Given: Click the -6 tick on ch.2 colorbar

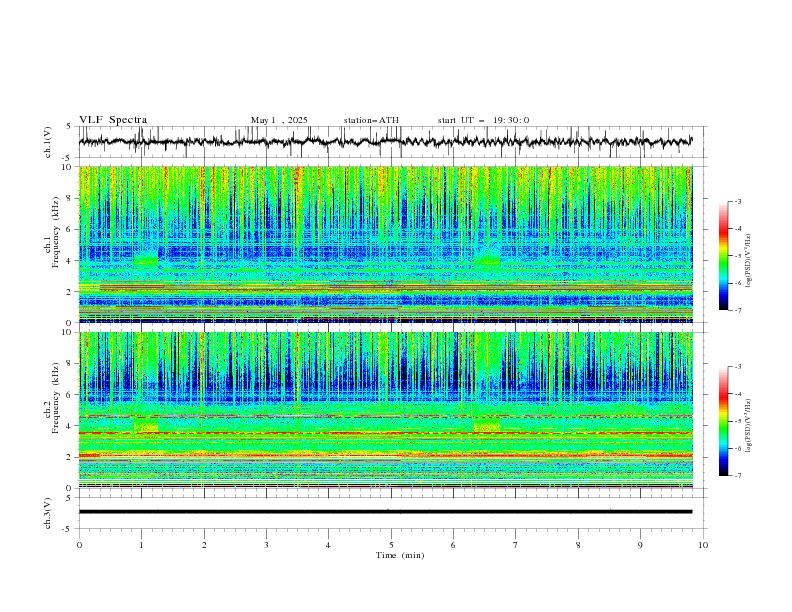Looking at the screenshot, I should click(x=737, y=448).
